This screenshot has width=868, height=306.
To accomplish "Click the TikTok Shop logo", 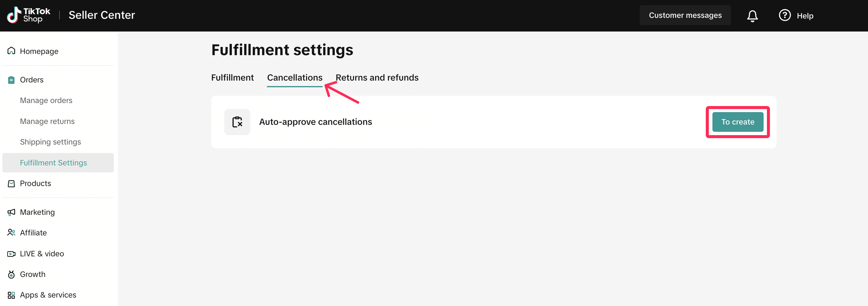I will [x=28, y=15].
